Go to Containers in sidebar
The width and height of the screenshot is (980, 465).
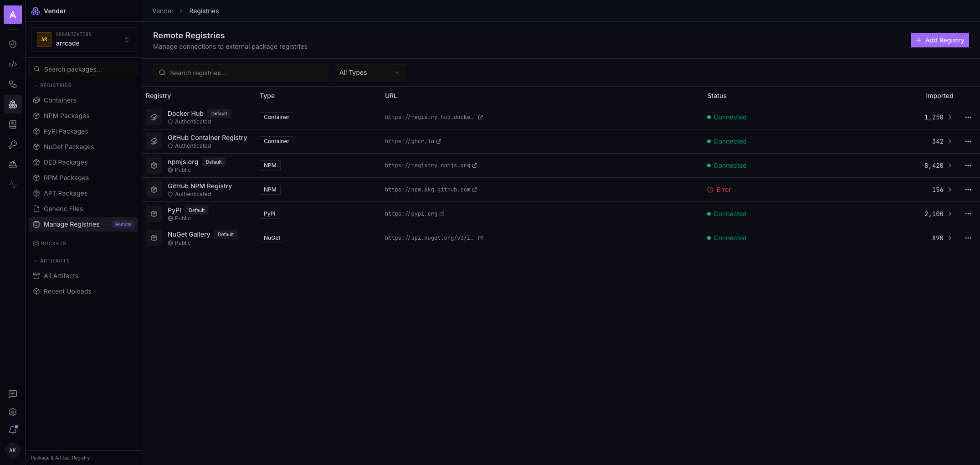[x=83, y=100]
